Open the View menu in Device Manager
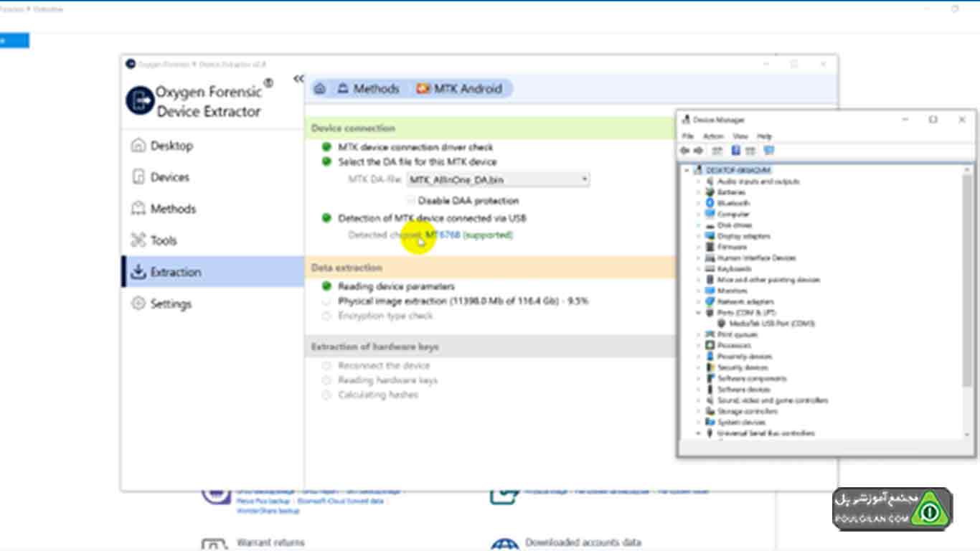980x551 pixels. (740, 136)
